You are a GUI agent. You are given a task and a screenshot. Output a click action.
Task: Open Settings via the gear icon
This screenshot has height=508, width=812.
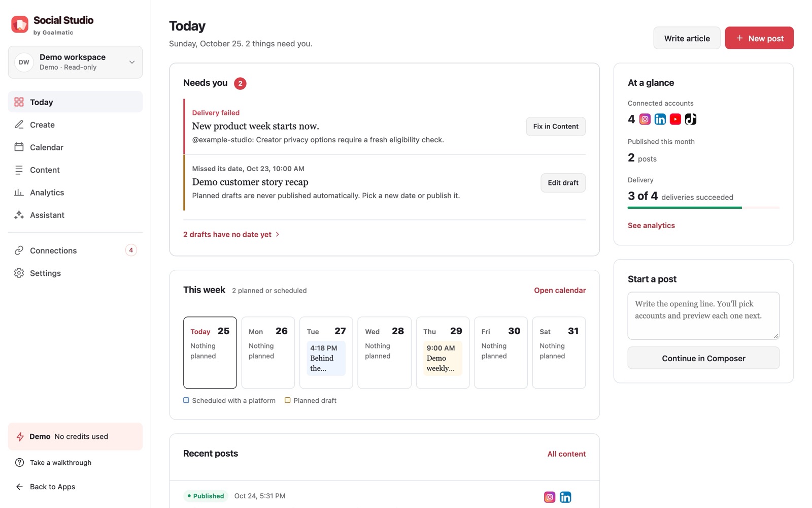pos(19,273)
